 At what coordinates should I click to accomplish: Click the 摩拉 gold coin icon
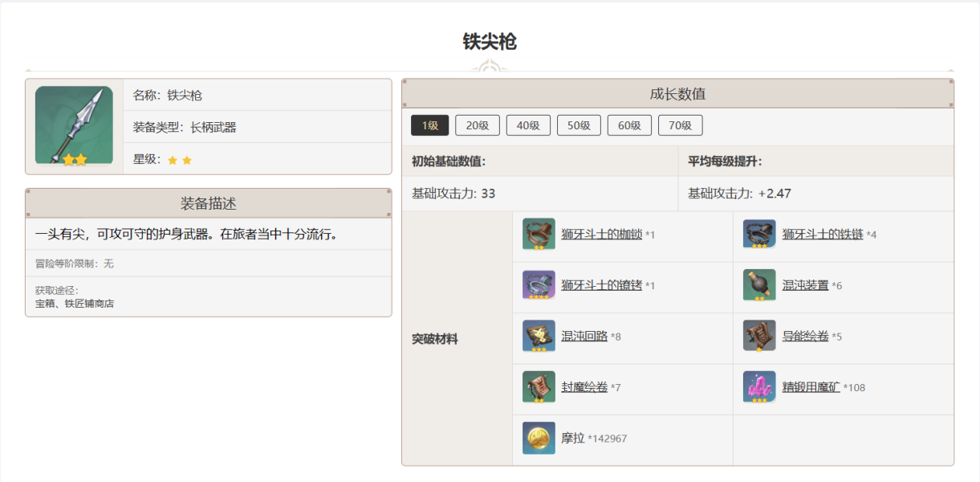pyautogui.click(x=539, y=438)
